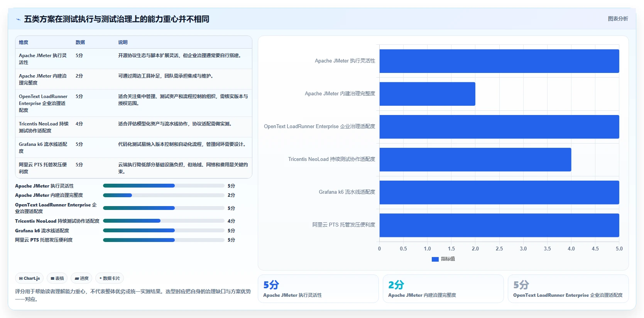Click table cell Apache JMeter 内建治理完整度
The image size is (644, 318).
point(43,79)
